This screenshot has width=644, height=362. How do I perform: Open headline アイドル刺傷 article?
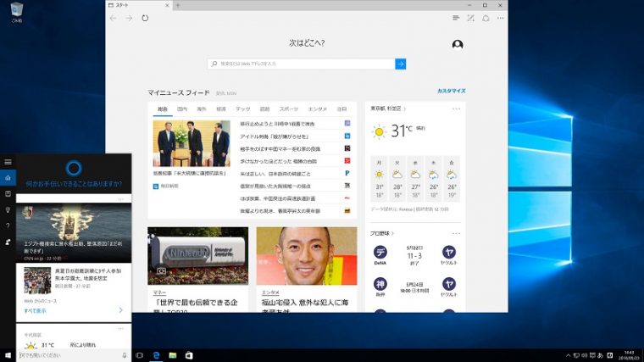coord(275,136)
